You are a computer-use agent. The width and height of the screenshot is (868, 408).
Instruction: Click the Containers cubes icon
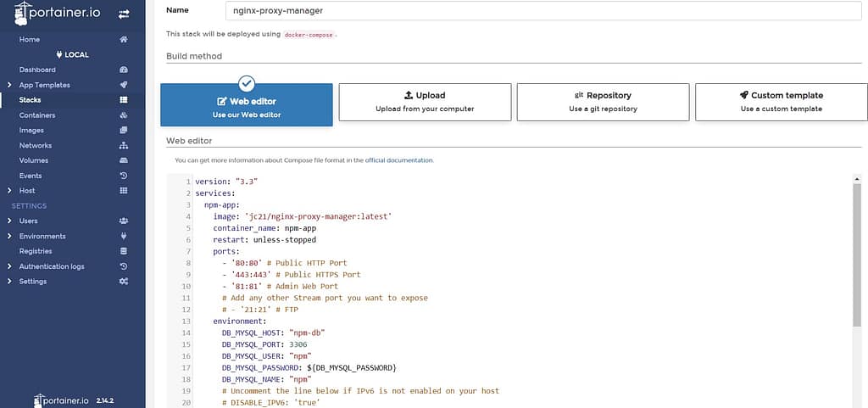pos(124,115)
